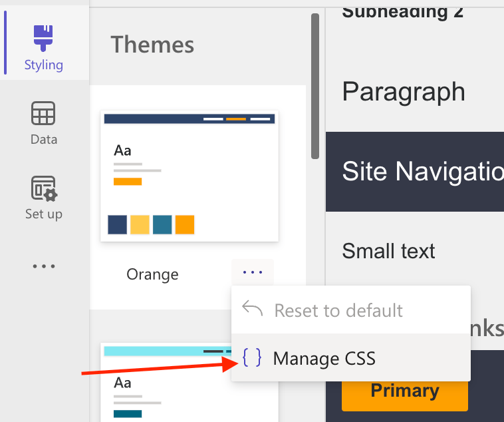
Task: Click the teal swatch in Orange theme
Action: (162, 224)
